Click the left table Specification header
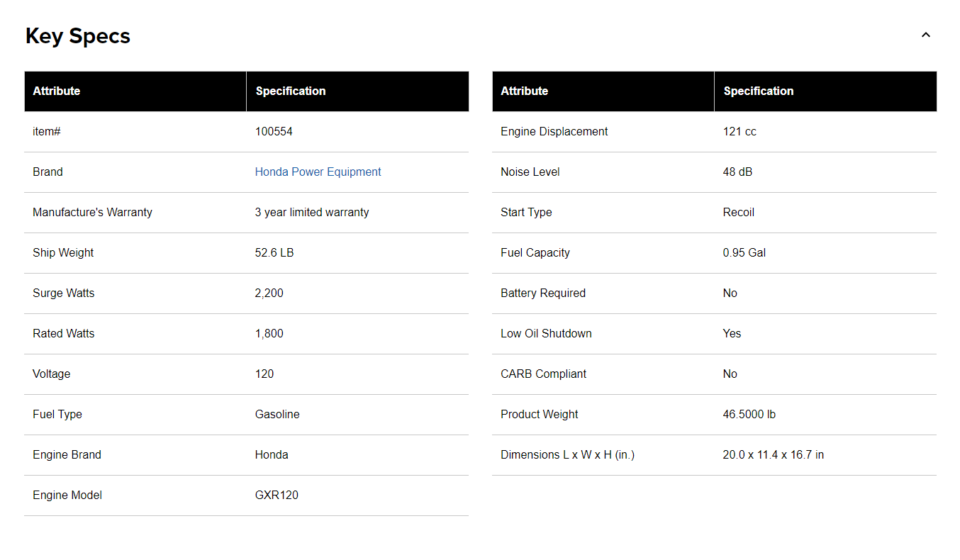Viewport: 960px width, 560px height. coord(291,91)
